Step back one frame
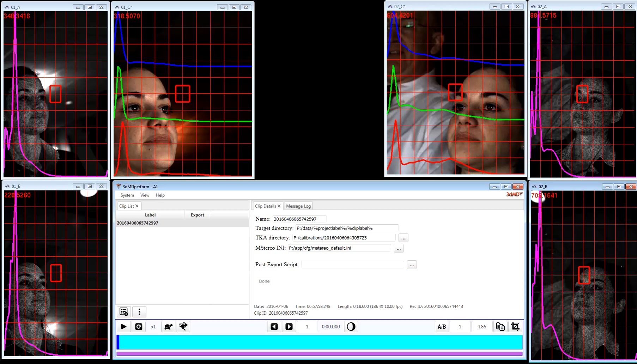Viewport: 637px width, 364px height. coord(274,327)
